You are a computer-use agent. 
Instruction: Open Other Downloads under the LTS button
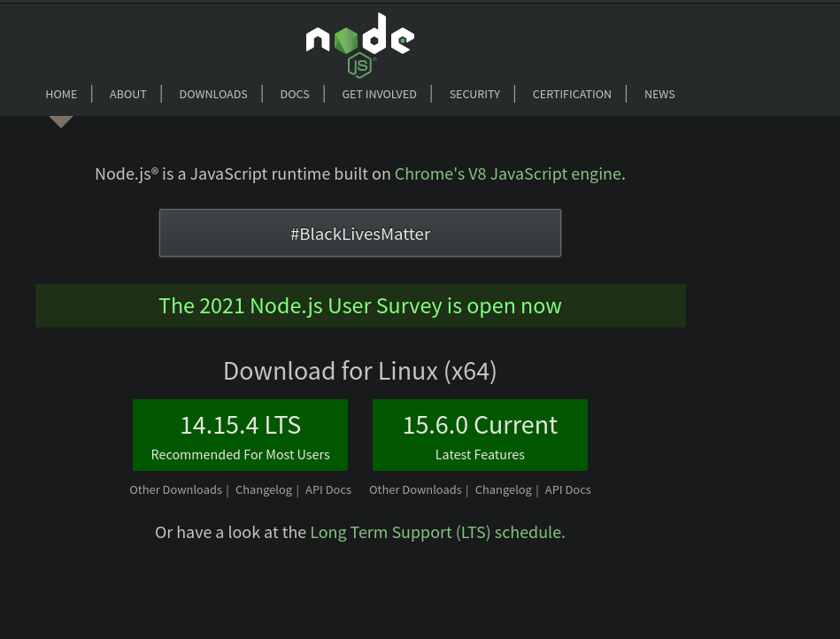click(x=176, y=489)
